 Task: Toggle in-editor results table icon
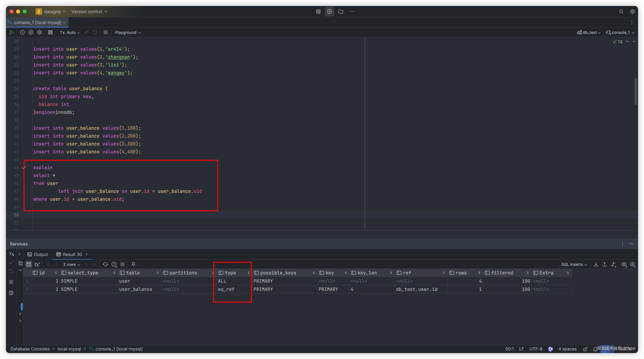pyautogui.click(x=50, y=32)
